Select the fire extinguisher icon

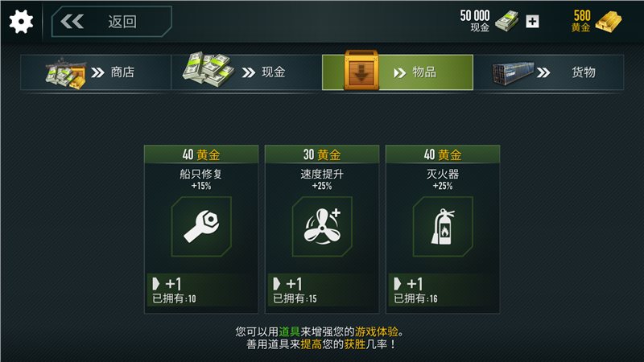pyautogui.click(x=443, y=227)
